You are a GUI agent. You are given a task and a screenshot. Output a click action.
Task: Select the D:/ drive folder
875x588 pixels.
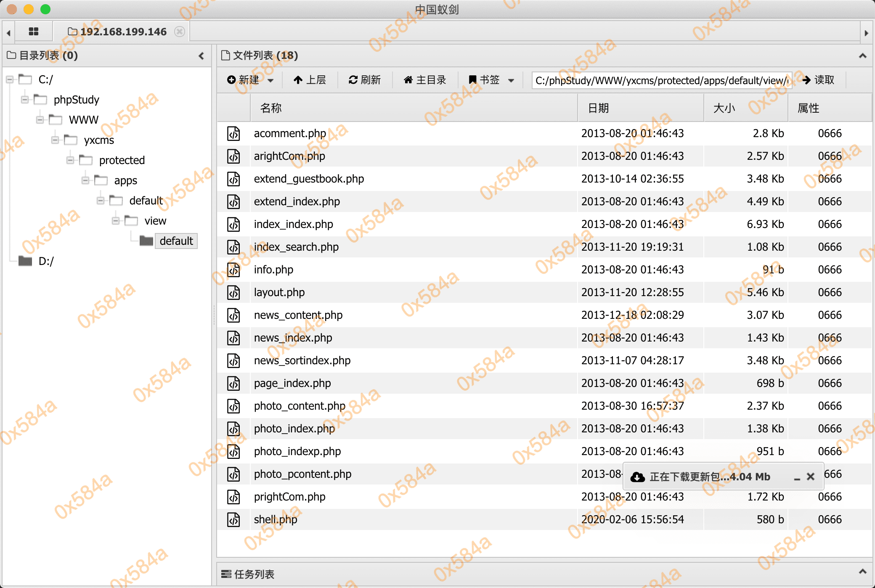click(x=46, y=261)
